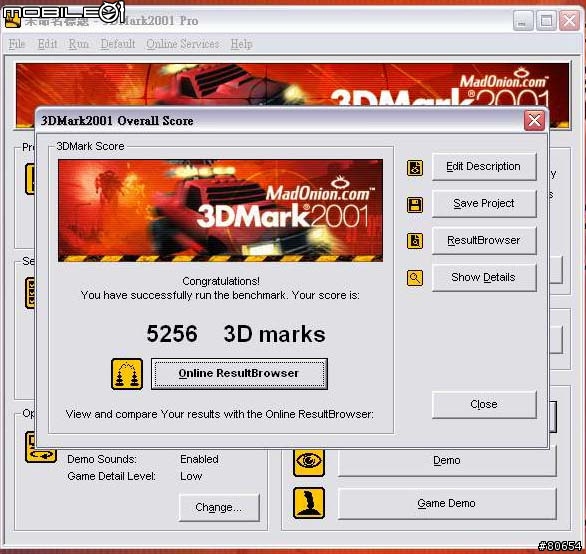Click the Congratulations! message text
The width and height of the screenshot is (586, 554).
coord(221,281)
